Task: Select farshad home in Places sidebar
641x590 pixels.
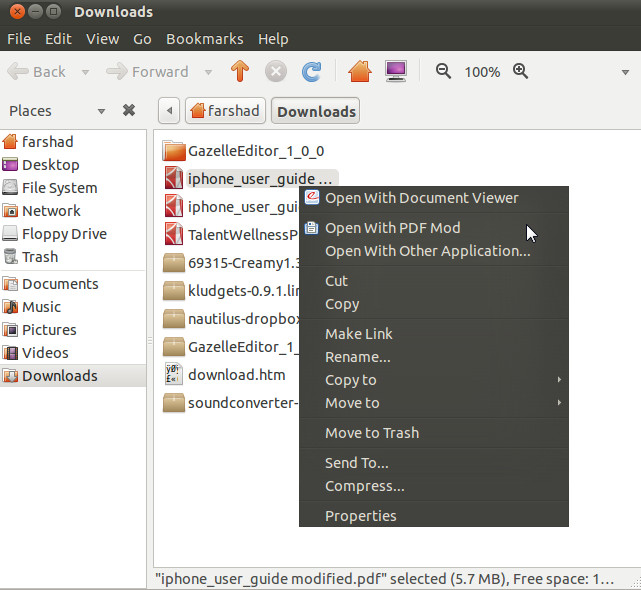Action: click(73, 142)
